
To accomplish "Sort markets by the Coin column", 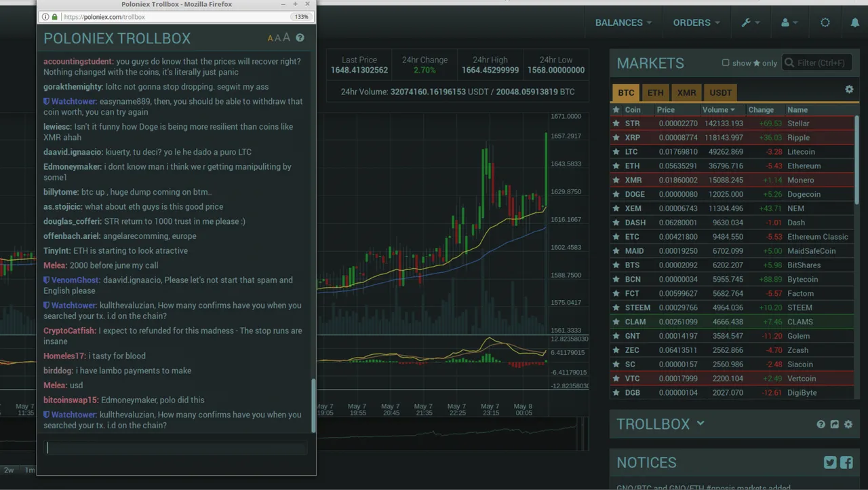I will tap(633, 109).
